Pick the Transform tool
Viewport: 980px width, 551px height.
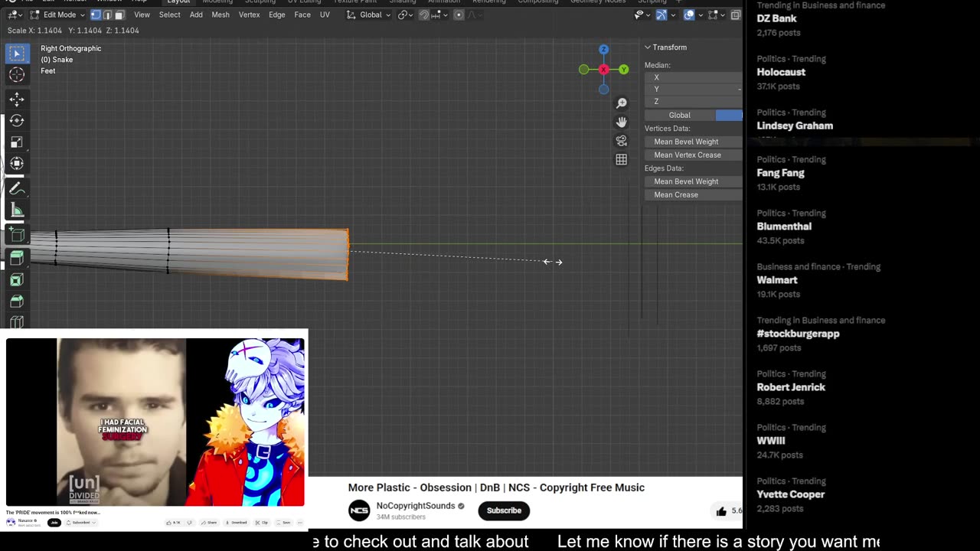pos(17,163)
